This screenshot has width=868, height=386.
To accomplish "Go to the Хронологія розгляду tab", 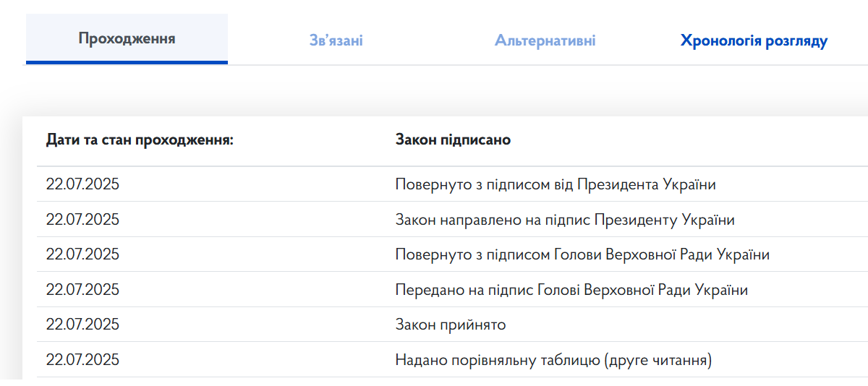I will point(754,40).
